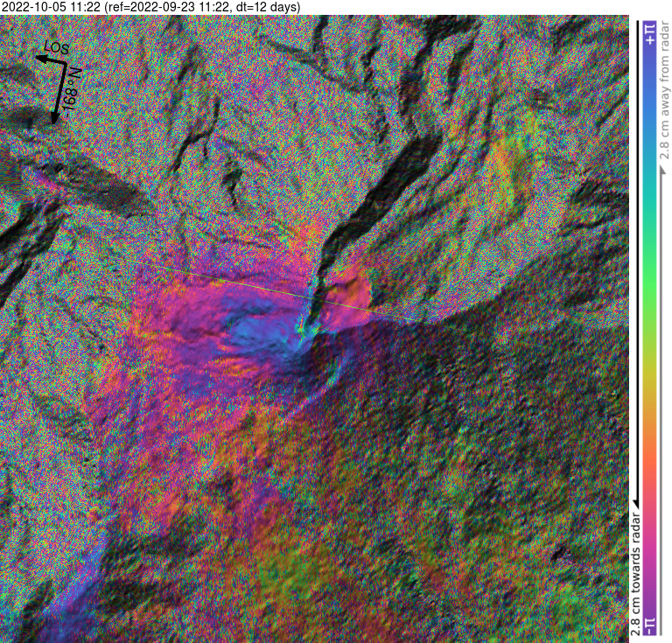Viewport: 672px width, 643px height.
Task: Click '2.8 cm towards radar' label
Action: [x=636, y=574]
